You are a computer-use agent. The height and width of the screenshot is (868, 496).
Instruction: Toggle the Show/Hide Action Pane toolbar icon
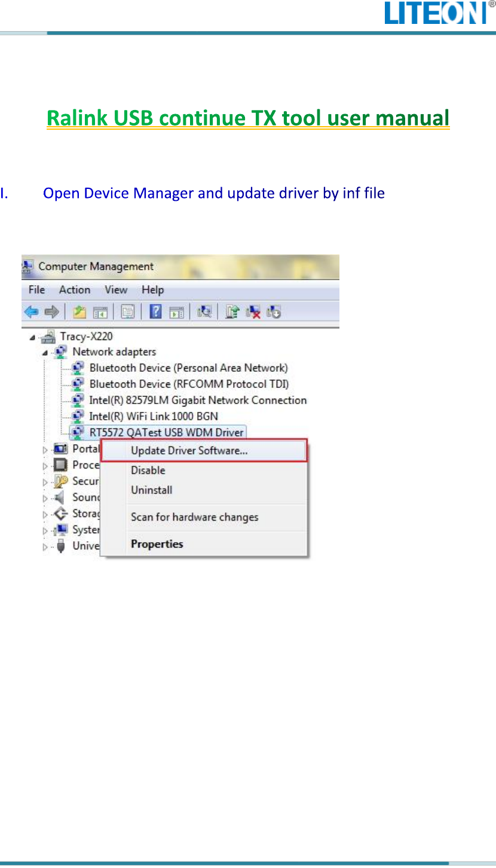(x=176, y=311)
